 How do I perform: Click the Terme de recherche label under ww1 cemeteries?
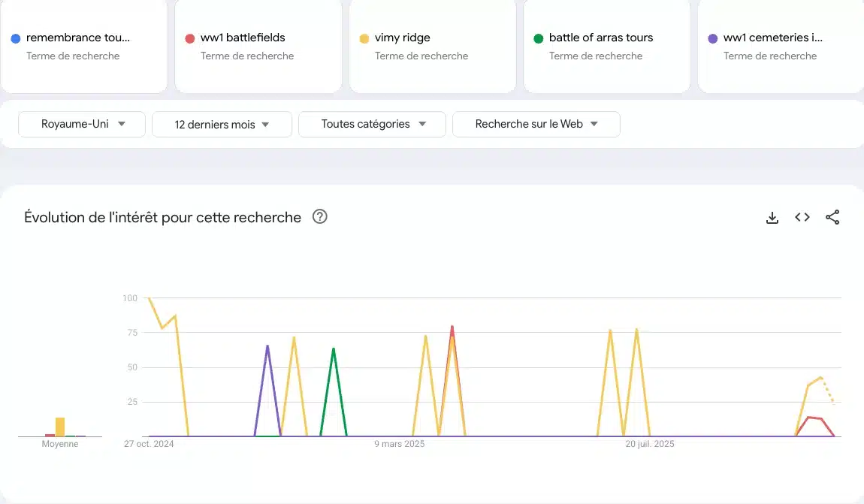pyautogui.click(x=769, y=56)
